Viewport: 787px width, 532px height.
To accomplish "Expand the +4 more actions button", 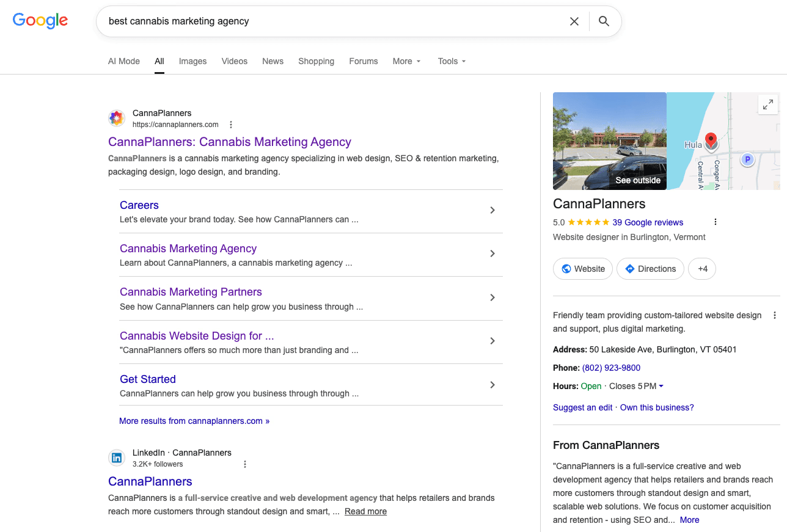I will pyautogui.click(x=702, y=269).
